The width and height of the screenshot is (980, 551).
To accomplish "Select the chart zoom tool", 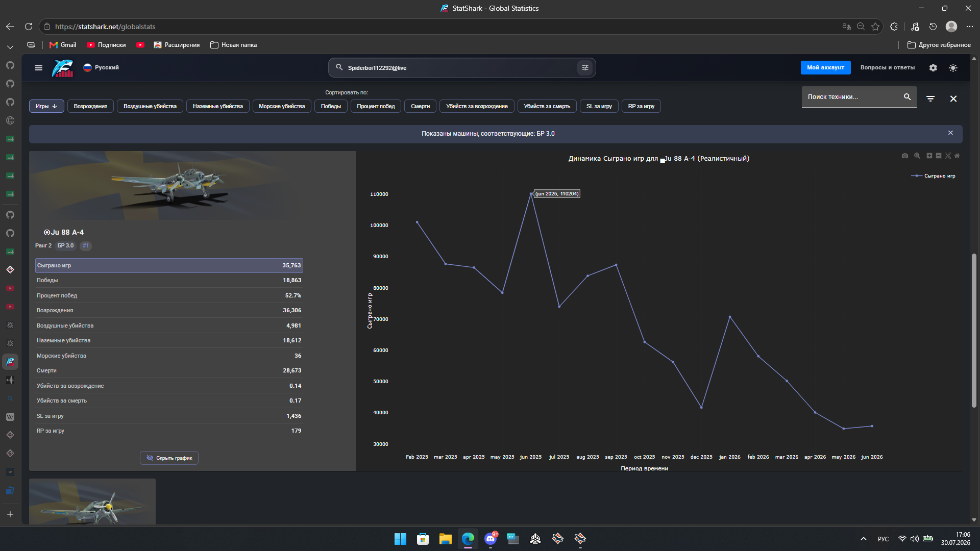I will (x=917, y=156).
